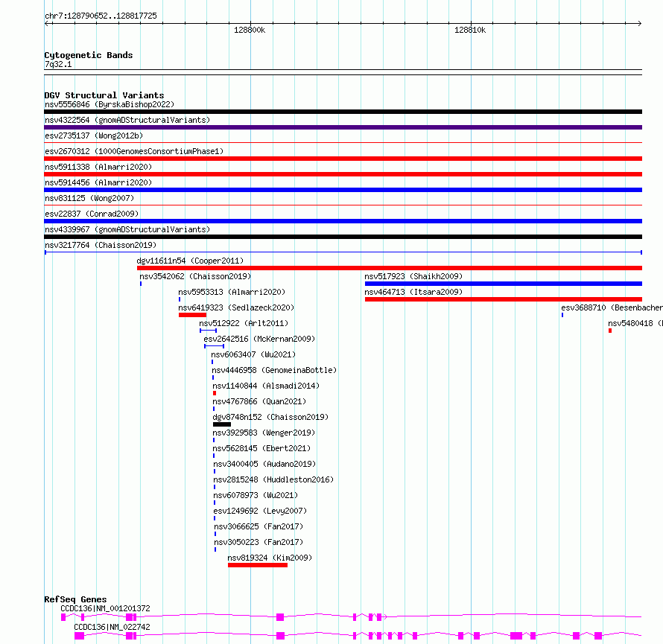Click the Cytogenetic Bands track title
Image resolution: width=663 pixels, height=644 pixels.
pos(89,55)
